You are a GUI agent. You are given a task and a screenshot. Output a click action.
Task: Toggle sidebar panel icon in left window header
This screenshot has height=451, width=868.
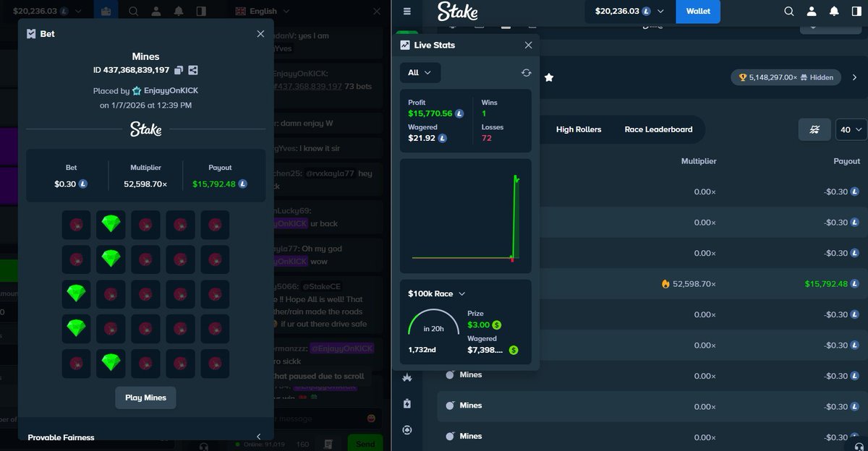(200, 11)
